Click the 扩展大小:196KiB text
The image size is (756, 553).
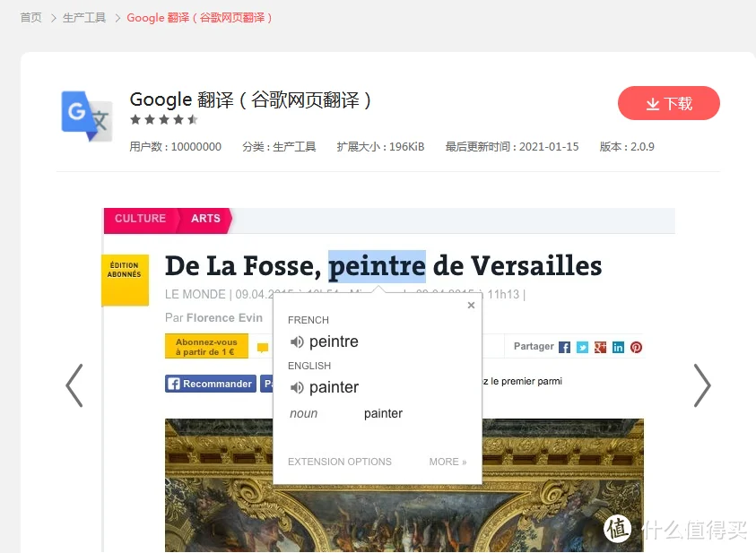380,146
